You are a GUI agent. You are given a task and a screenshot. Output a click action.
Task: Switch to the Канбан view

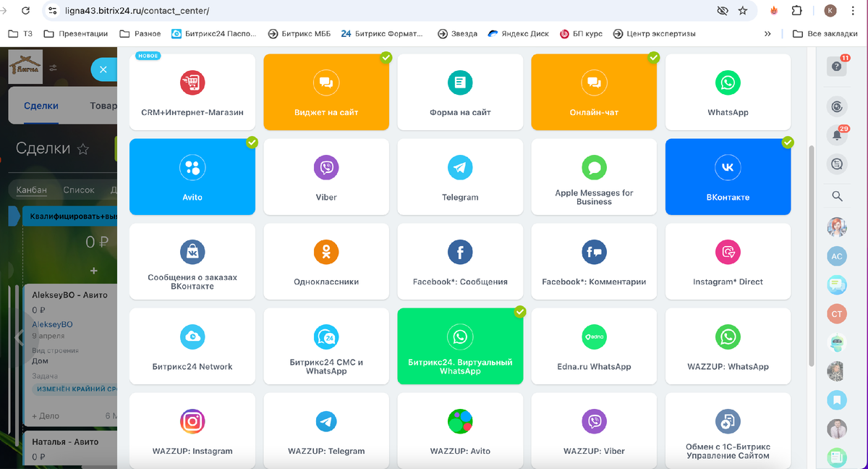click(32, 190)
